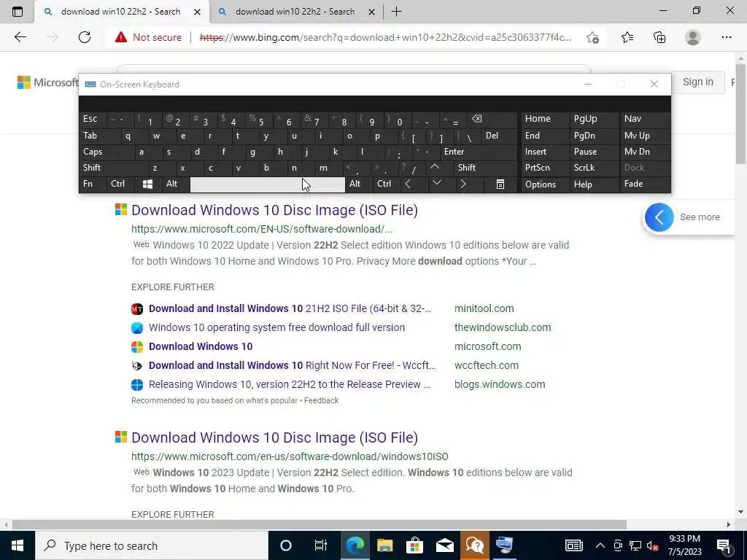Open Task View on the taskbar
747x560 pixels.
(321, 545)
